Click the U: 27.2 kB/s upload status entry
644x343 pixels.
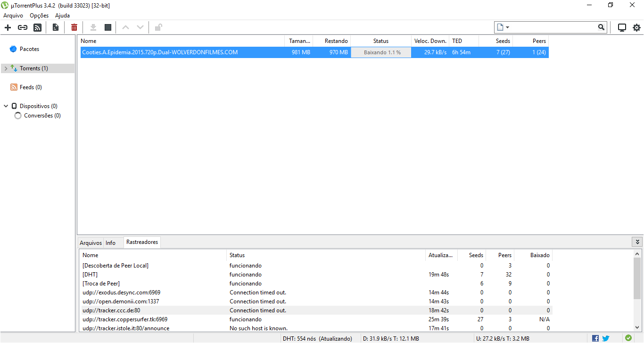[503, 338]
